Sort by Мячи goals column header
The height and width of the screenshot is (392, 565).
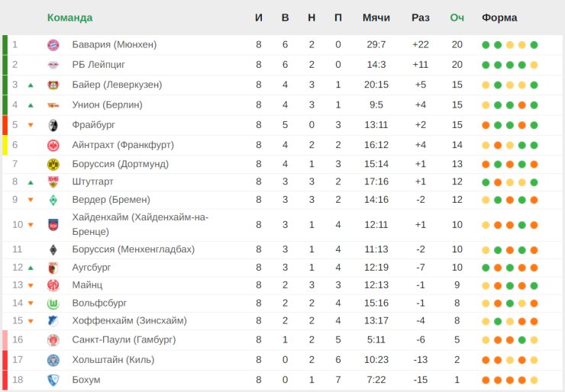point(376,18)
